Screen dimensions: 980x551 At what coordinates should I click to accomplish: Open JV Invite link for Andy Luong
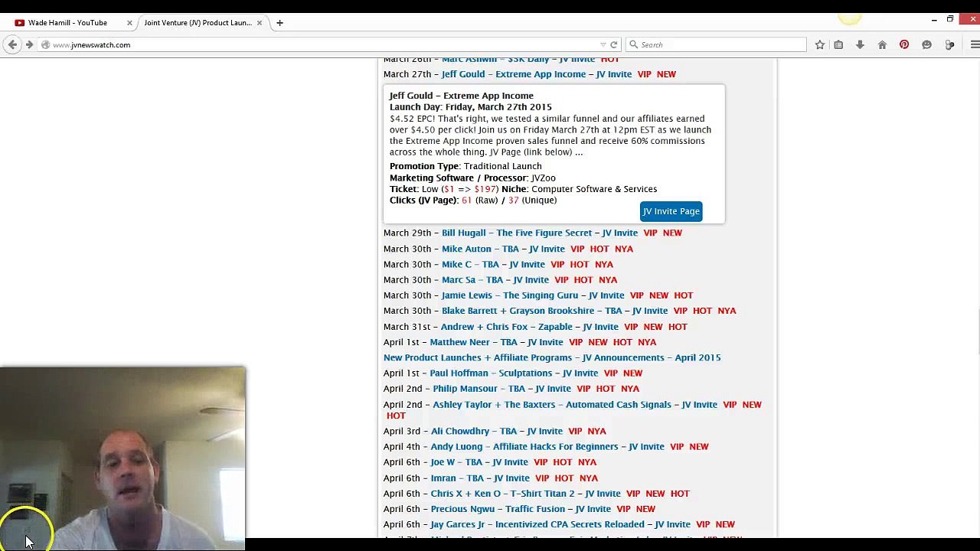646,447
